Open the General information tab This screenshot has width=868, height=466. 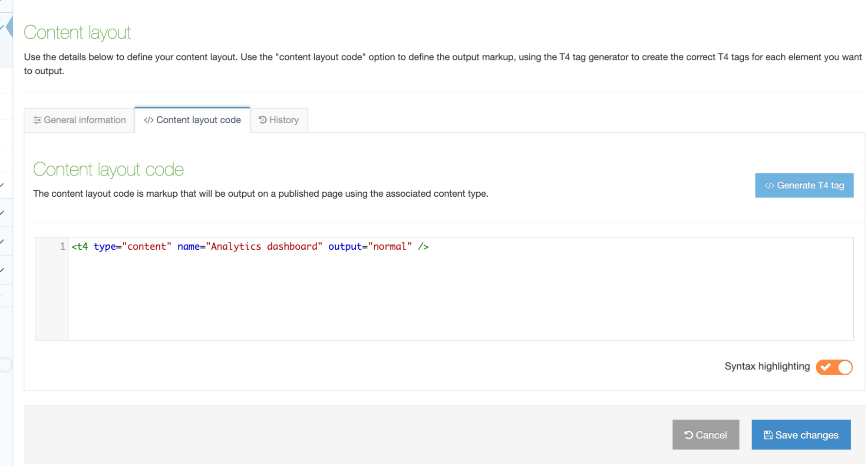pyautogui.click(x=79, y=120)
